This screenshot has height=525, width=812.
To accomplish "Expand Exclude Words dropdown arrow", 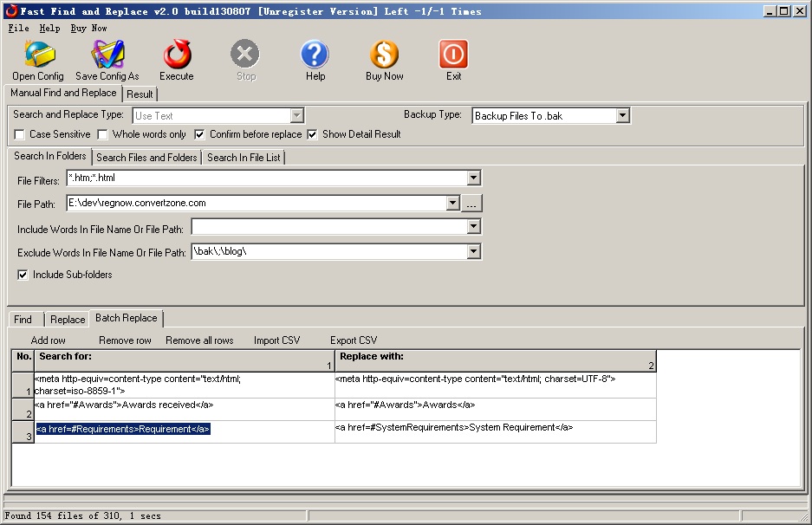I will pos(473,252).
